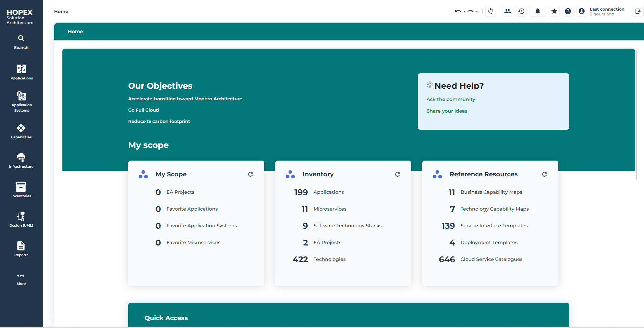This screenshot has height=328, width=644.
Task: Open favorites with the star icon
Action: (554, 11)
